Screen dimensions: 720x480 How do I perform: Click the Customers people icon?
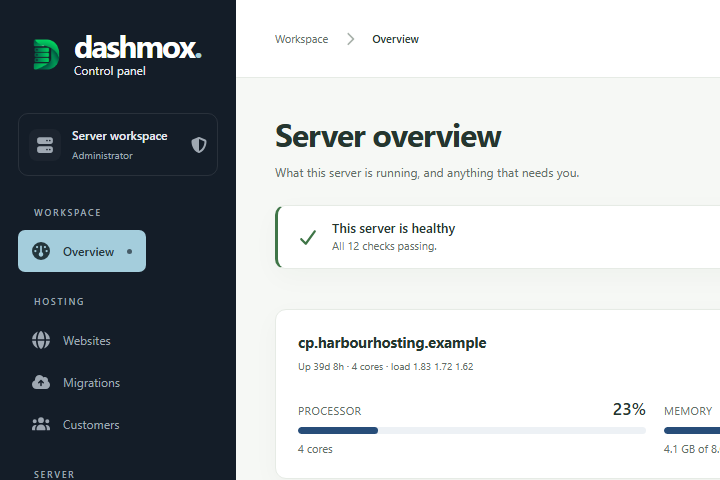[x=41, y=424]
